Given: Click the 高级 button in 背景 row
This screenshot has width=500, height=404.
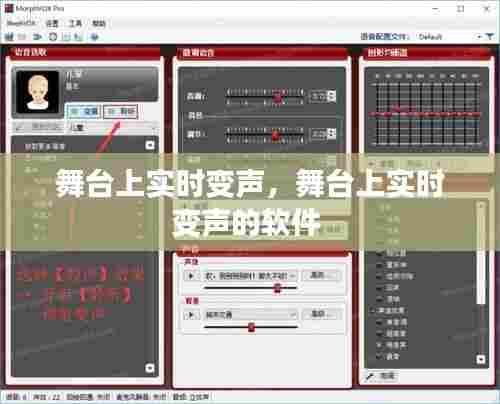Looking at the screenshot, I should [321, 314].
